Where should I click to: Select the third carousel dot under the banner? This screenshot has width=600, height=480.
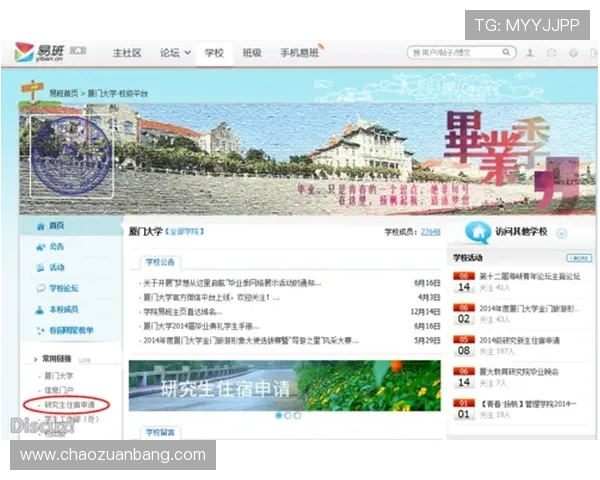(x=297, y=415)
